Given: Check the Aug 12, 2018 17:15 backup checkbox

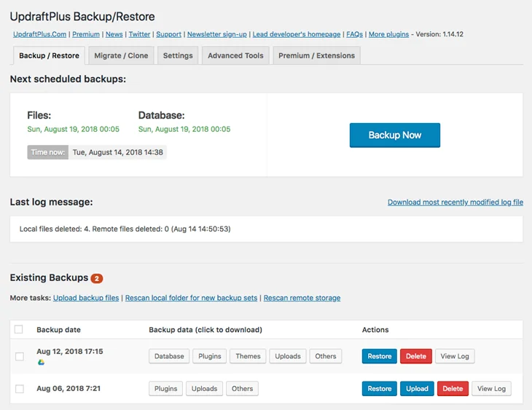Looking at the screenshot, I should tap(20, 356).
